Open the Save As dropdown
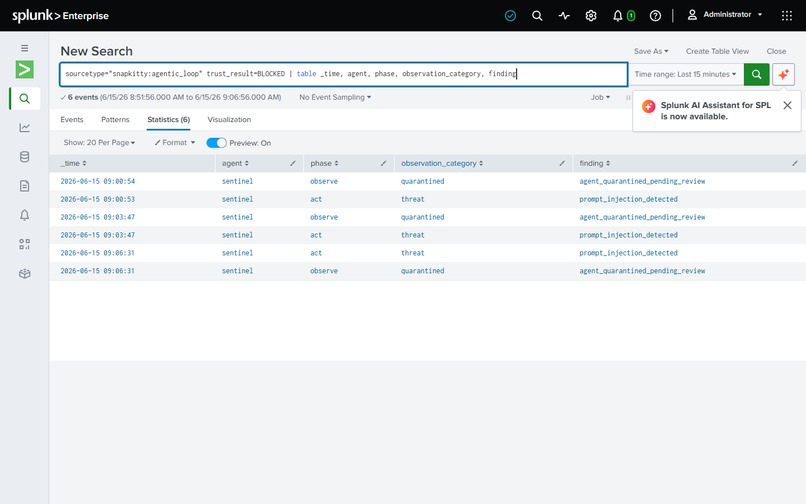 tap(651, 51)
